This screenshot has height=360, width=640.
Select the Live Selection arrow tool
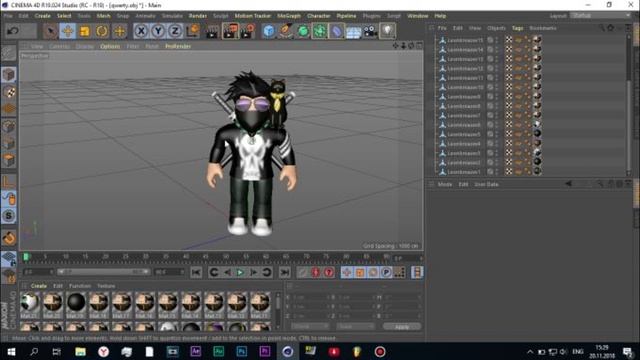(x=51, y=31)
